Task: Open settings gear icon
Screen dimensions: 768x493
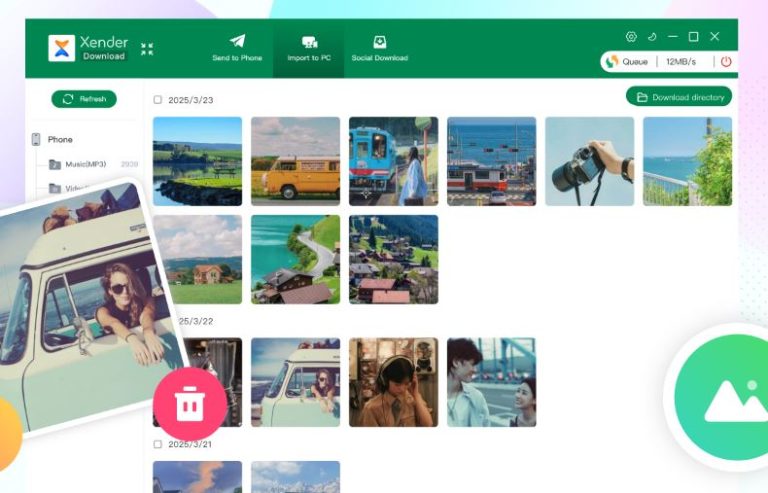Action: pos(631,37)
